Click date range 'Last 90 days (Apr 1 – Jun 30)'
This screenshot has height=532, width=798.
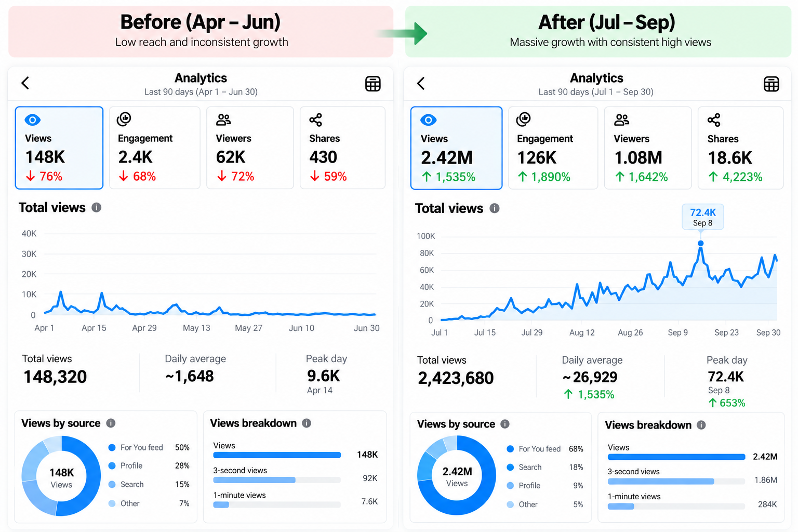[201, 92]
